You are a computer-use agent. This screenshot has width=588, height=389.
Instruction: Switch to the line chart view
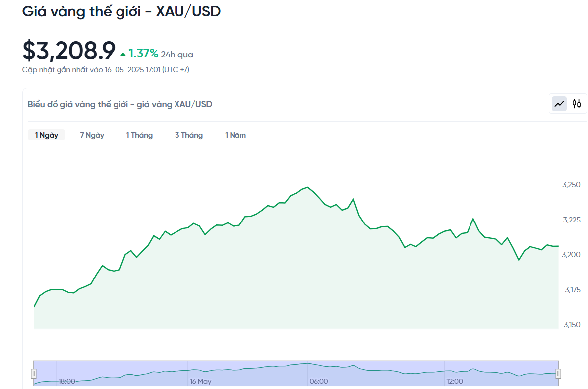pos(560,104)
